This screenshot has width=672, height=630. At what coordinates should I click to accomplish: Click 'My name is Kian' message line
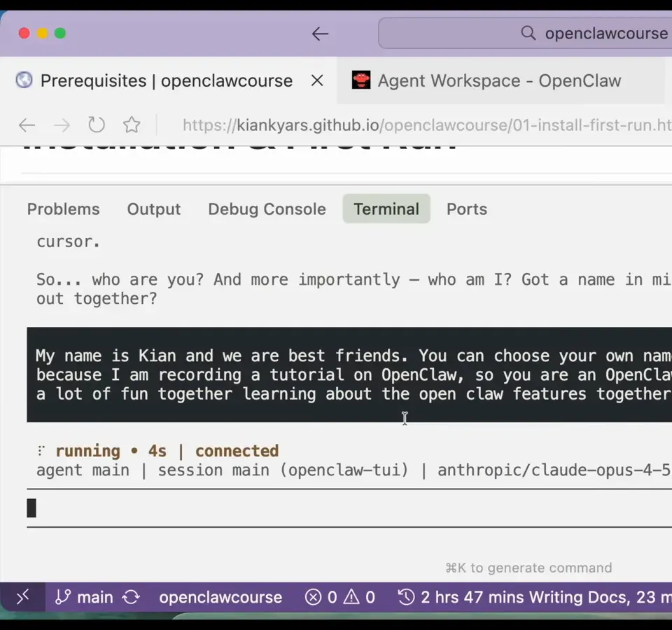click(x=353, y=356)
